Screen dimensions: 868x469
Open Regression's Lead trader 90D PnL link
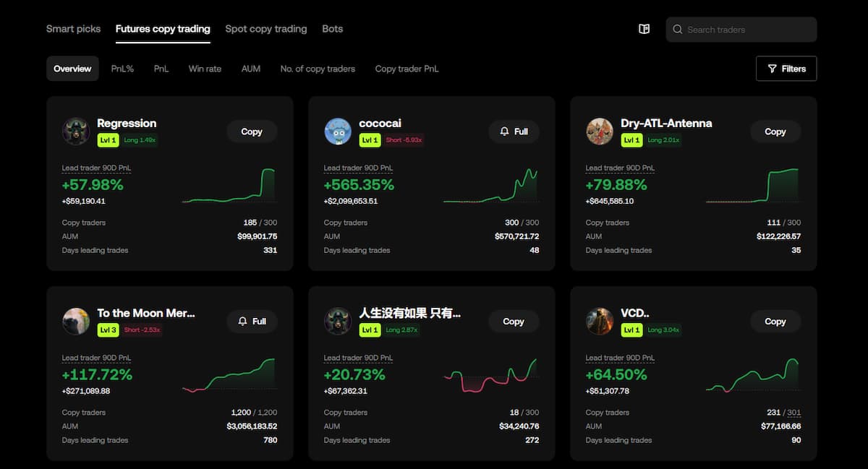pos(96,167)
